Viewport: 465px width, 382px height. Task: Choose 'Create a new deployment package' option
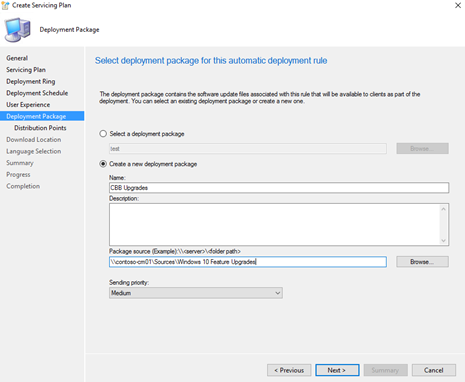click(x=103, y=164)
